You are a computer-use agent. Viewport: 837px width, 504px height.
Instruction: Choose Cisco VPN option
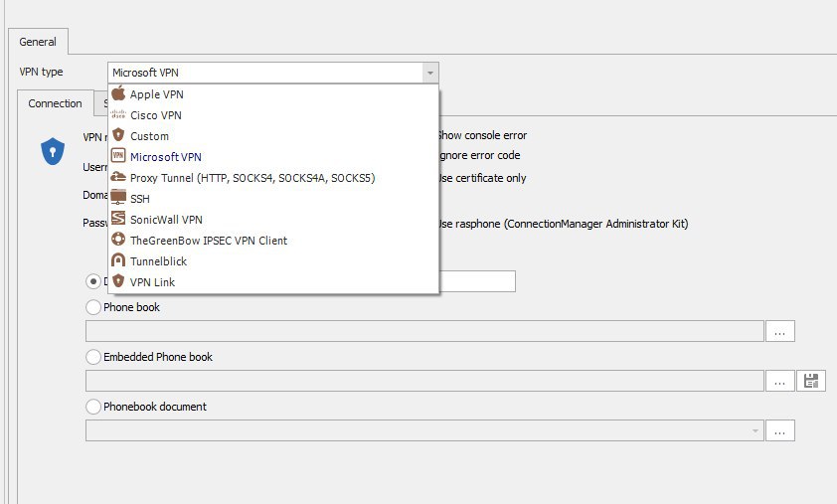pyautogui.click(x=273, y=114)
